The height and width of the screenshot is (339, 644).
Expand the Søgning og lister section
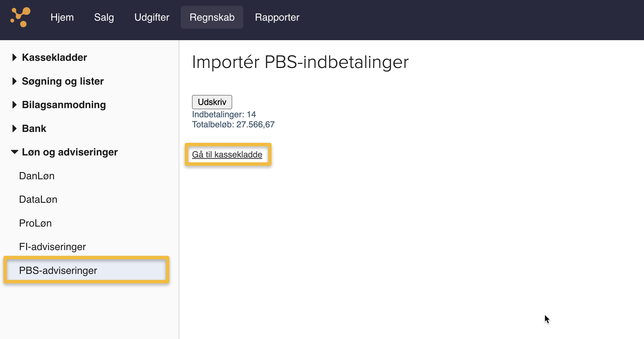(63, 81)
